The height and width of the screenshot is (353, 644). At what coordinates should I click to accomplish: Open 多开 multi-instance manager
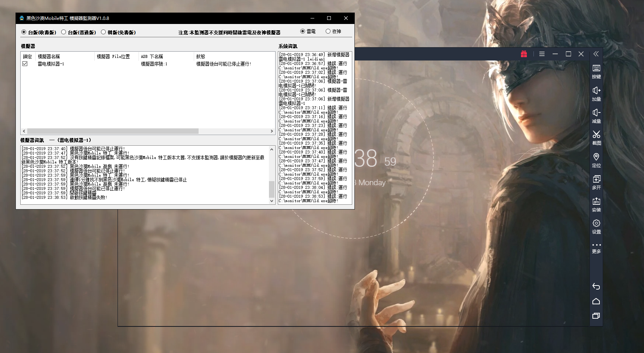(596, 182)
